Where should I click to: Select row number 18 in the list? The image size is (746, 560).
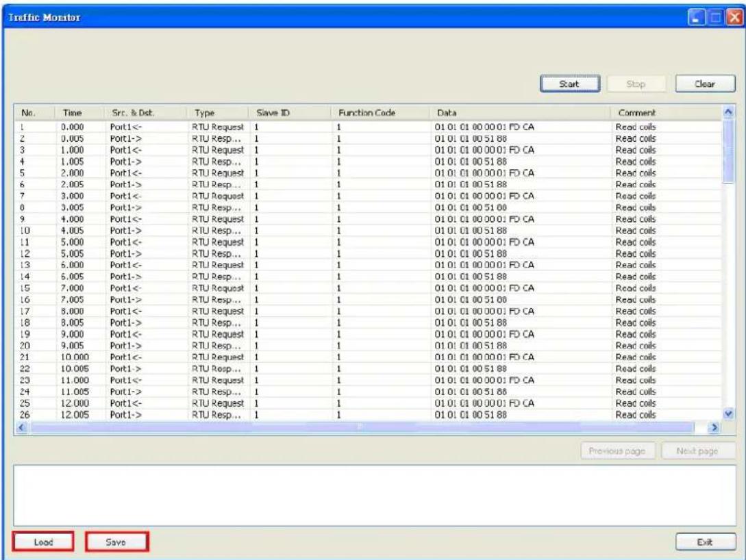click(25, 322)
